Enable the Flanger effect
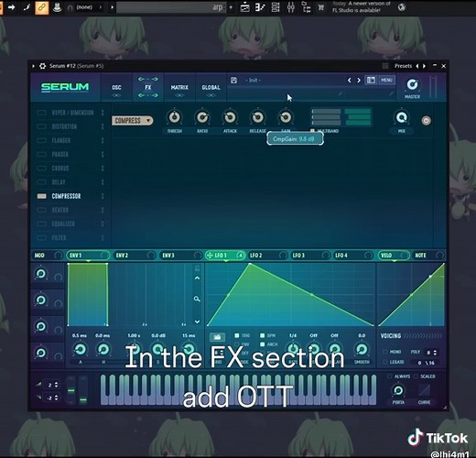This screenshot has height=458, width=476. [41, 140]
